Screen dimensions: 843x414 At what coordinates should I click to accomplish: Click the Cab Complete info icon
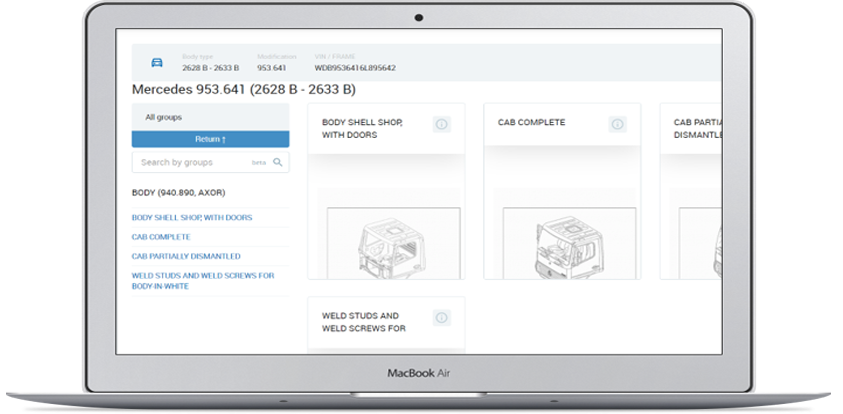617,124
